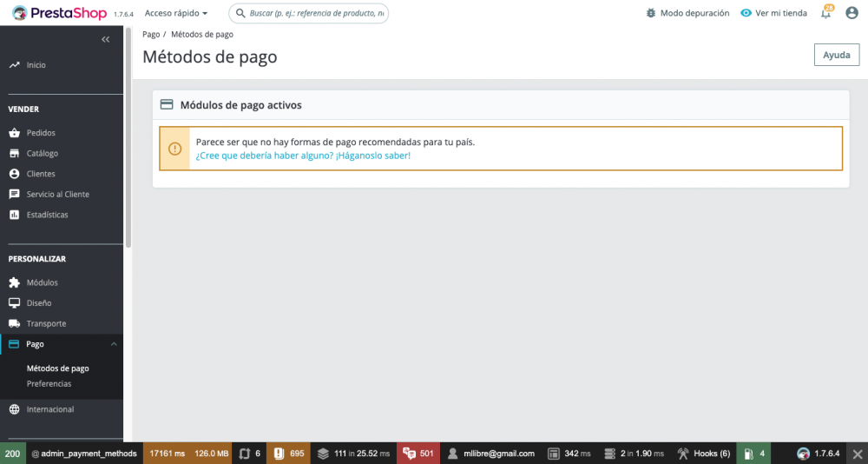Click the Servicio al Cliente chat icon
This screenshot has width=868, height=464.
15,195
